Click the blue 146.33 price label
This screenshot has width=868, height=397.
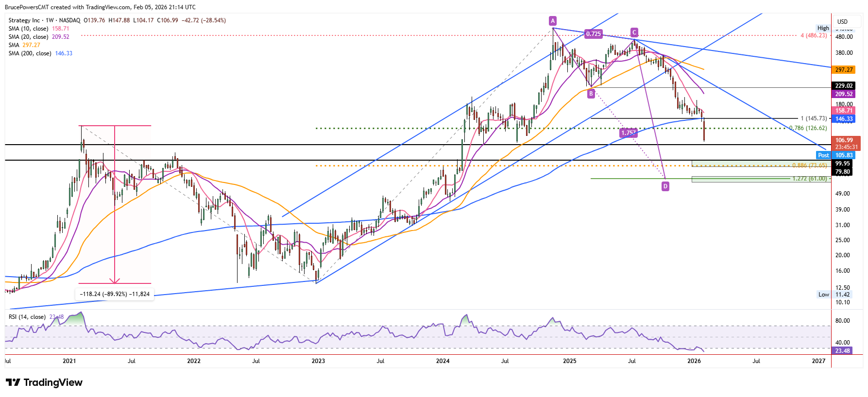[x=844, y=119]
